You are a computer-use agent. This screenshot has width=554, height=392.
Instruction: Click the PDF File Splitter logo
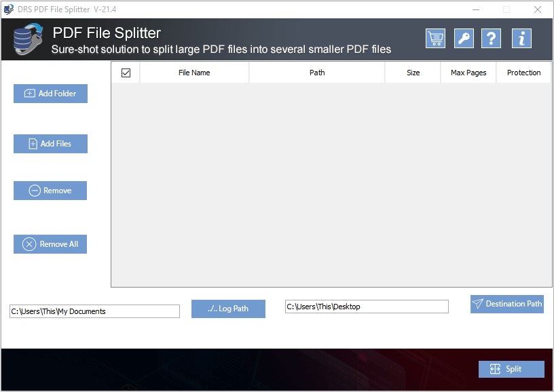(x=28, y=39)
